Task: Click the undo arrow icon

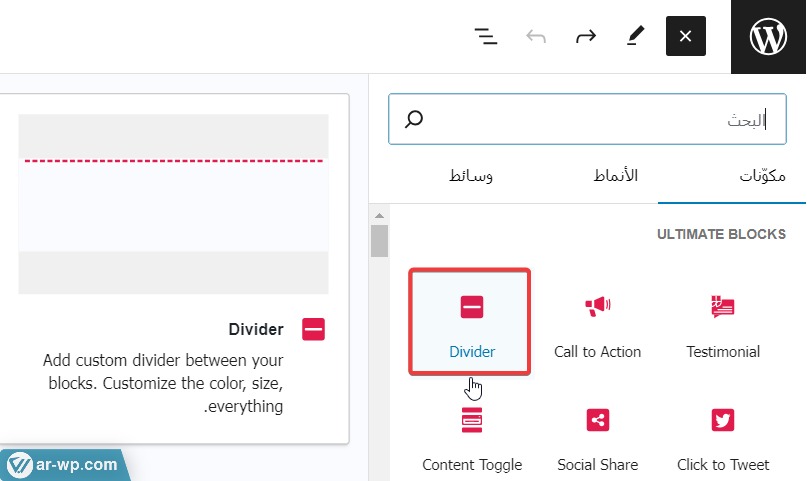Action: [536, 37]
